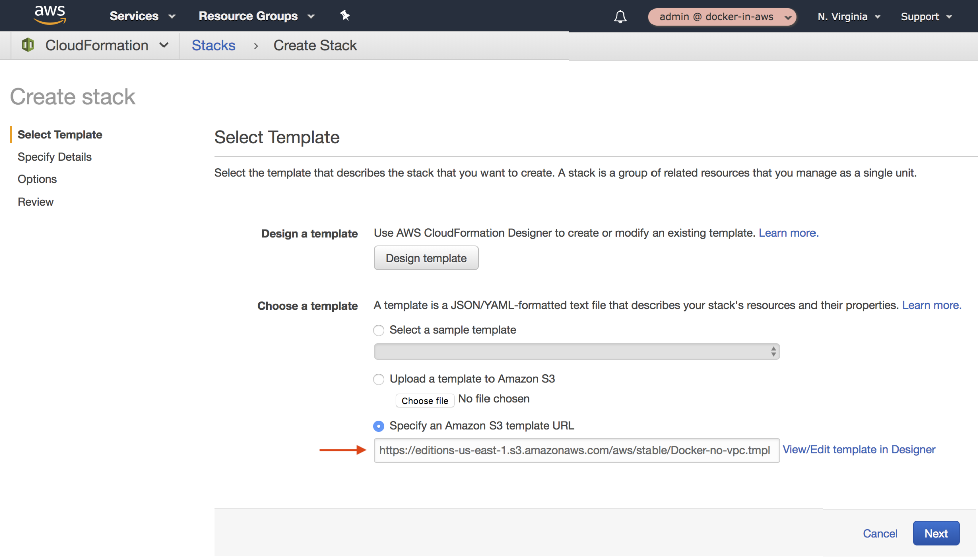The image size is (978, 560).
Task: Click the Cancel link
Action: click(880, 533)
